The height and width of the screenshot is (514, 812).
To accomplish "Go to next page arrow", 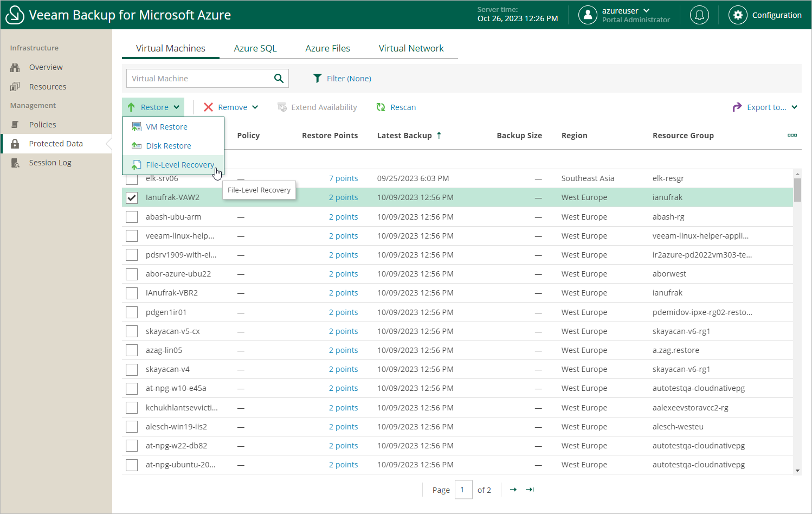I will pyautogui.click(x=513, y=490).
